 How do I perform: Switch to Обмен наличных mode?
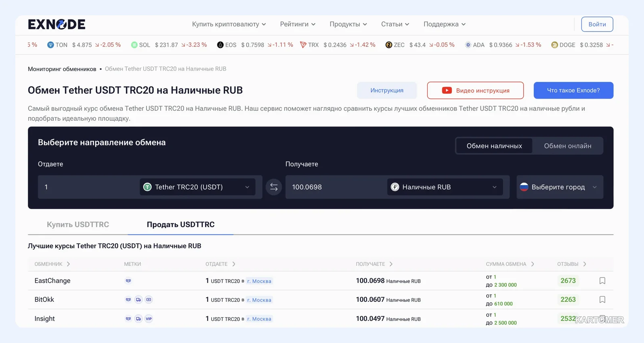click(494, 146)
